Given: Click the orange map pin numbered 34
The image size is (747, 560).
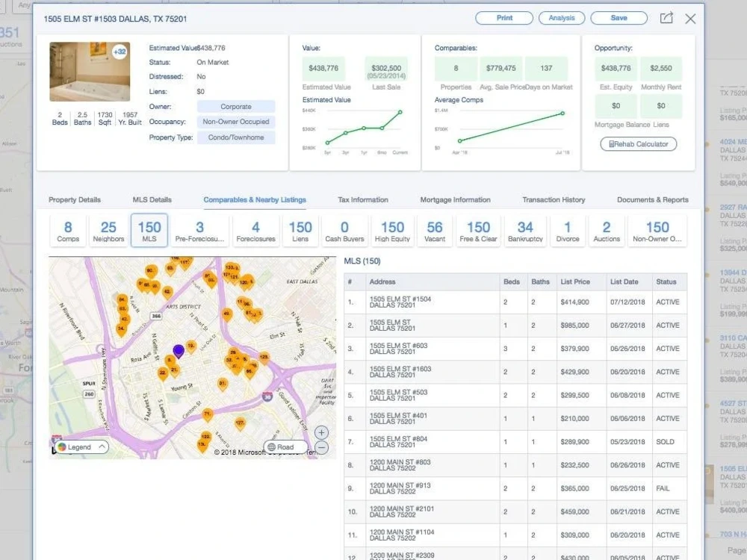Looking at the screenshot, I should 121,329.
